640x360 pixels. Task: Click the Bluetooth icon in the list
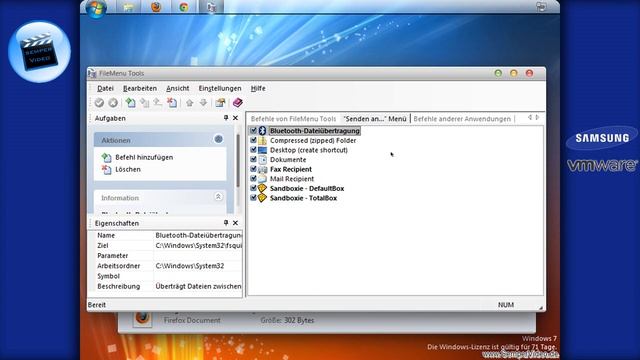click(262, 131)
